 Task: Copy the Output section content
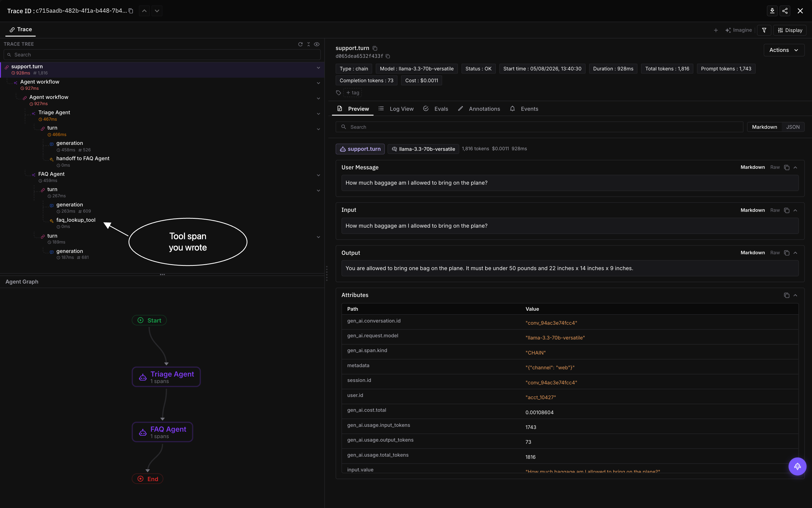786,253
